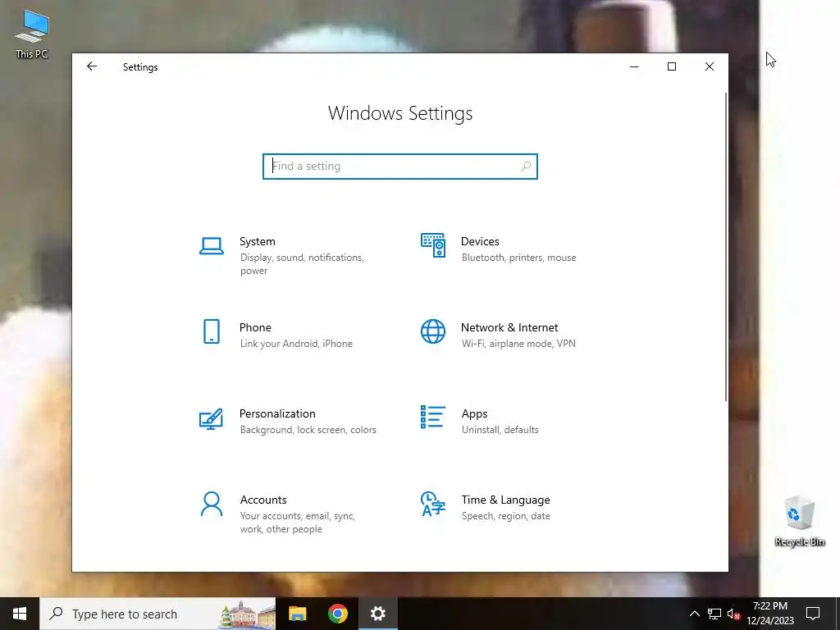Image resolution: width=840 pixels, height=630 pixels.
Task: Click the search highlight image in taskbar search
Action: 246,614
